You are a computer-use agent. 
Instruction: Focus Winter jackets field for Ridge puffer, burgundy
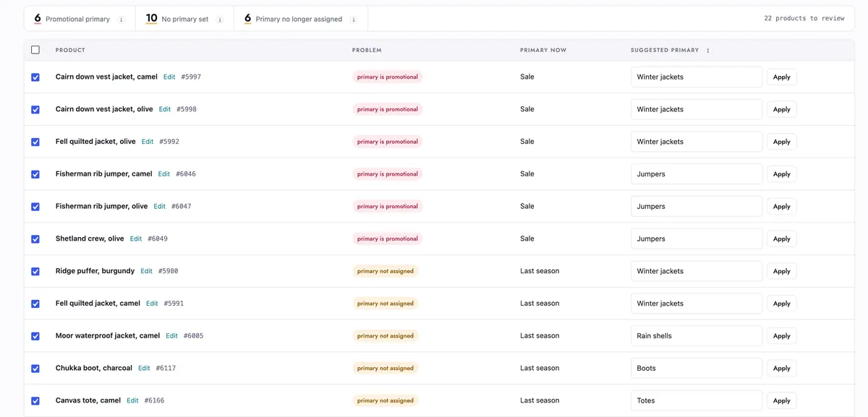click(697, 271)
